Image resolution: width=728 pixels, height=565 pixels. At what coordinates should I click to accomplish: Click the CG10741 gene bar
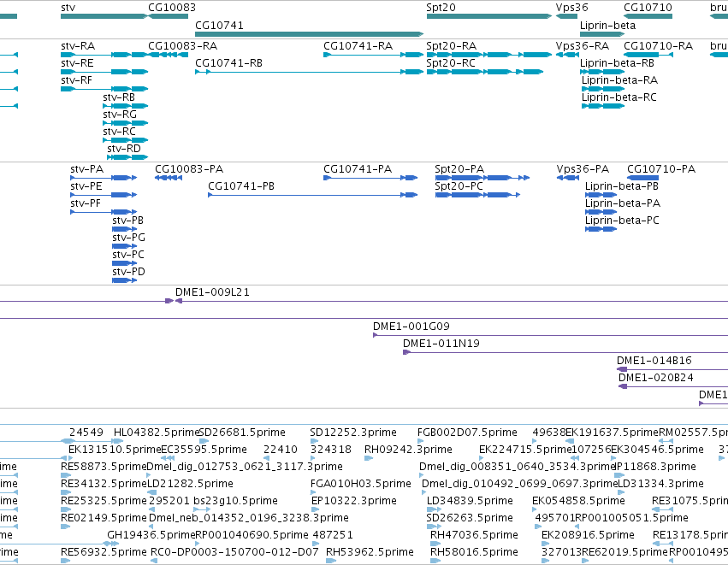(x=309, y=34)
